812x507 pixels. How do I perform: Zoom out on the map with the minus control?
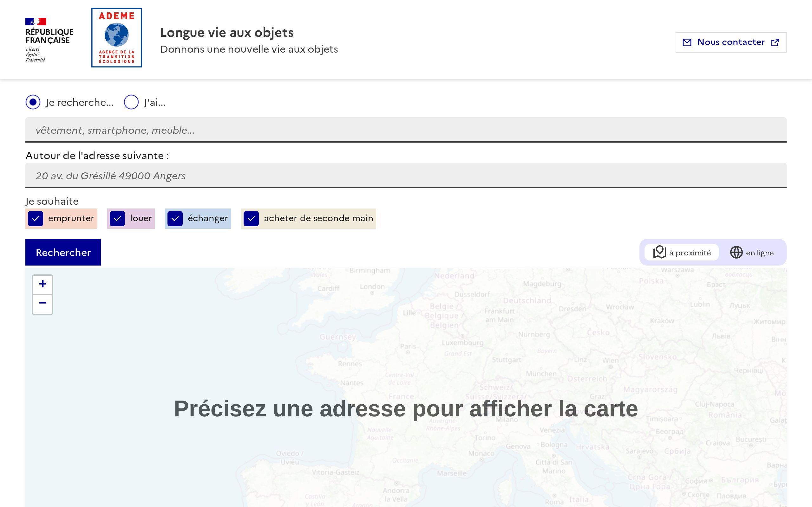pos(43,303)
